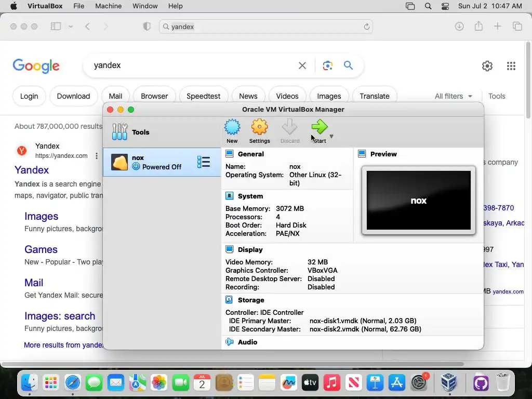532x399 pixels.
Task: Open VirtualBox from the Dock
Action: coord(448,383)
